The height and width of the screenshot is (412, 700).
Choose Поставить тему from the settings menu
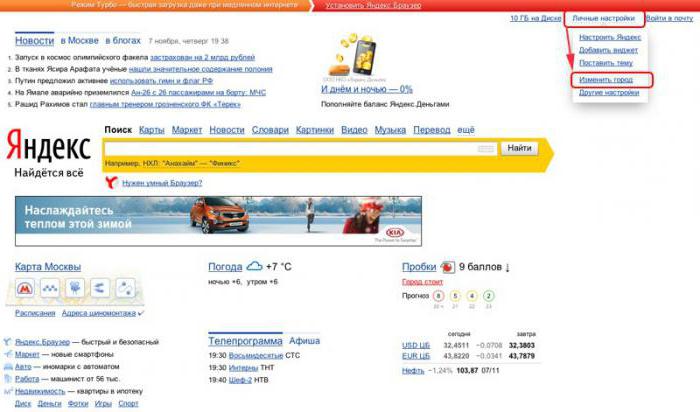(606, 63)
